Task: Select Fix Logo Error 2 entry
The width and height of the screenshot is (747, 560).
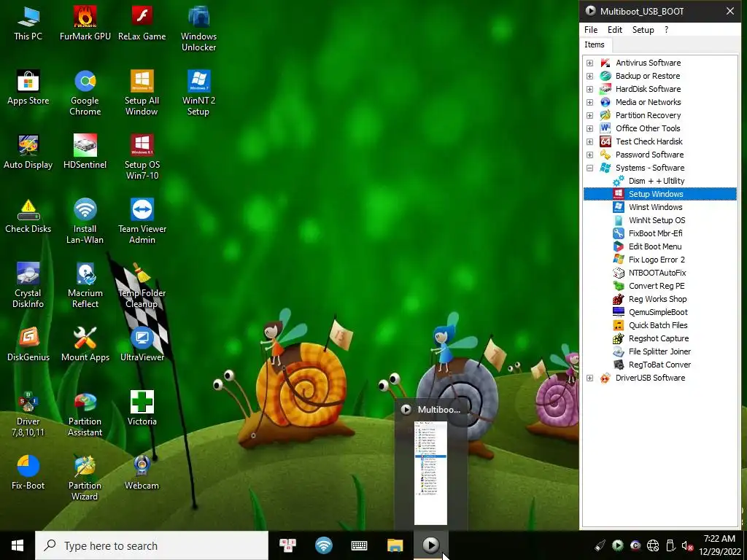Action: tap(657, 260)
